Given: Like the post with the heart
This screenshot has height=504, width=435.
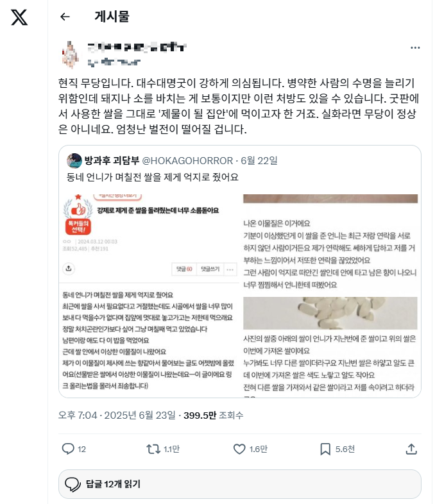Looking at the screenshot, I should 239,449.
